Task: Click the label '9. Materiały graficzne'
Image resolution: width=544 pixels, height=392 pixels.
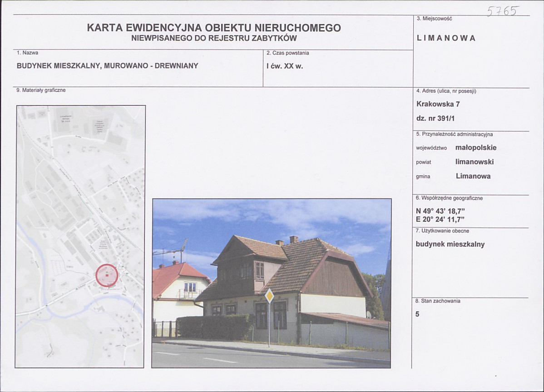Action: 41,90
